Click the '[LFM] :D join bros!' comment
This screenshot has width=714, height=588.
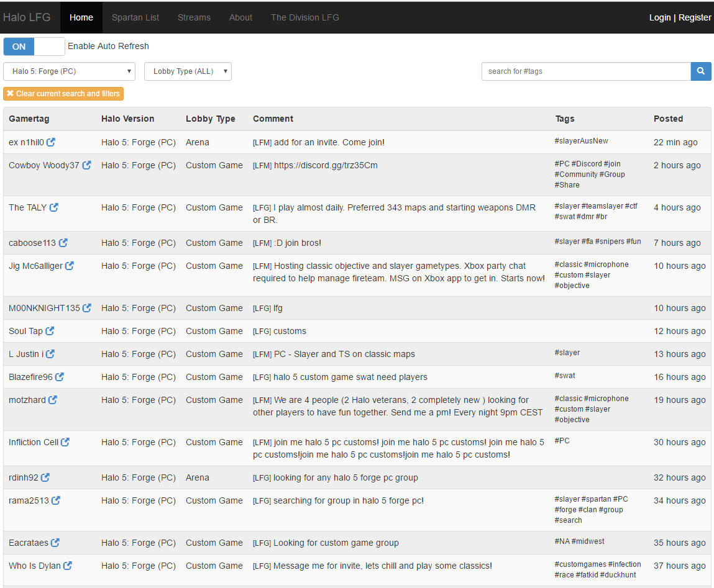pos(287,243)
